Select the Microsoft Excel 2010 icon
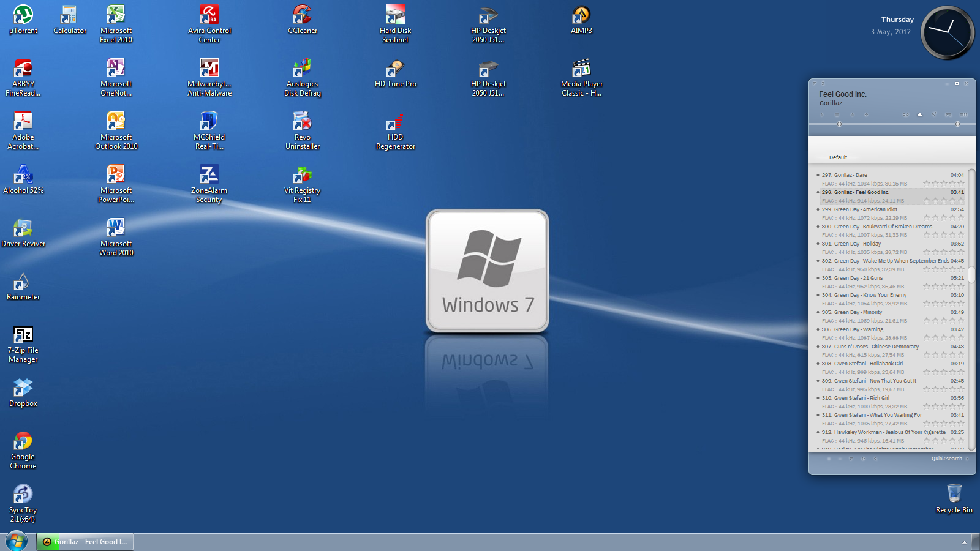This screenshot has height=551, width=980. click(116, 24)
